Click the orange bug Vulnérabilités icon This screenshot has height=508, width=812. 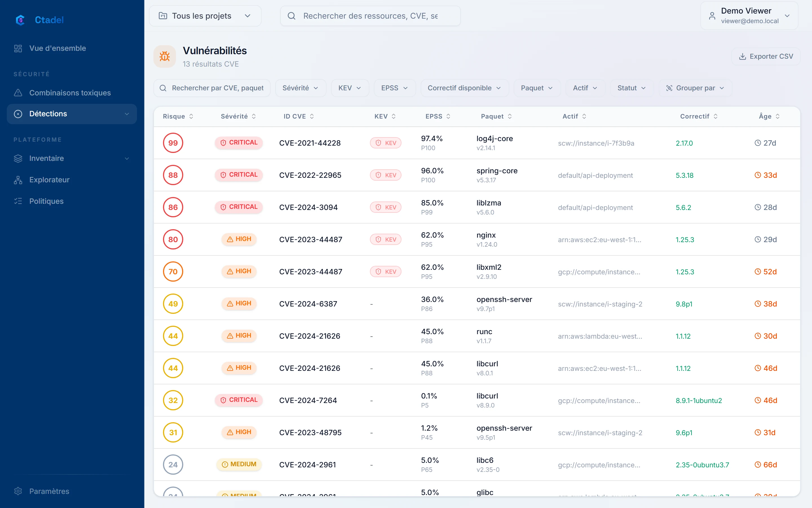point(165,56)
